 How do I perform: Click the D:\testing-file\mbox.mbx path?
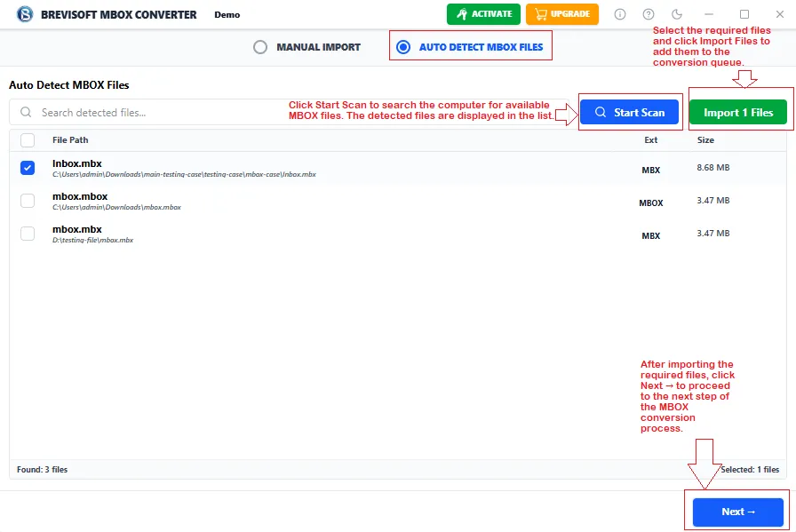pos(93,240)
